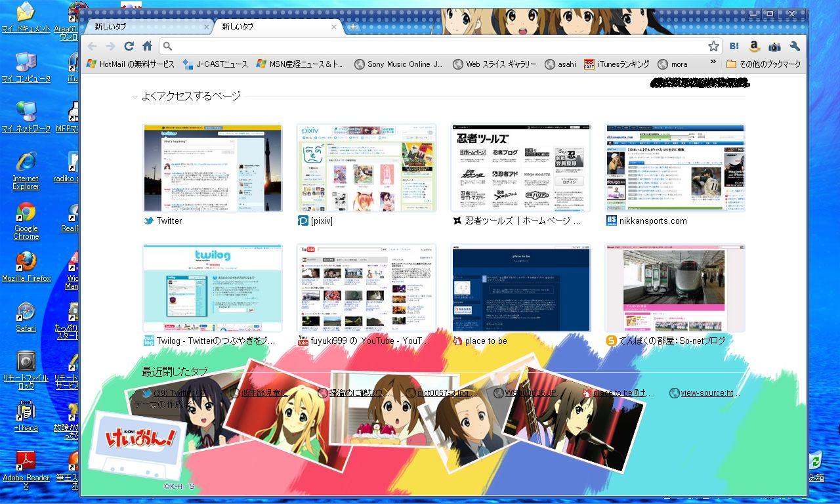Open the J-CASTニュース bookmark

tap(215, 64)
